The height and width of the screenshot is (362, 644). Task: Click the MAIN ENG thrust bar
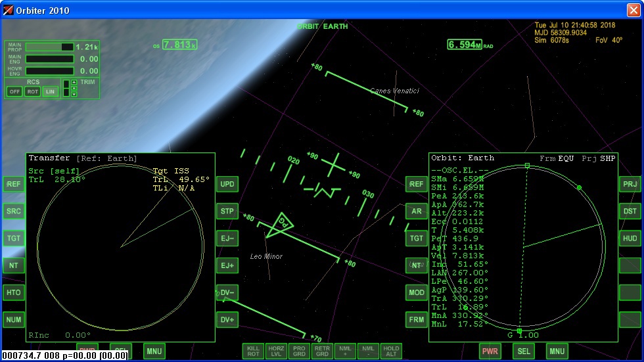click(x=50, y=59)
